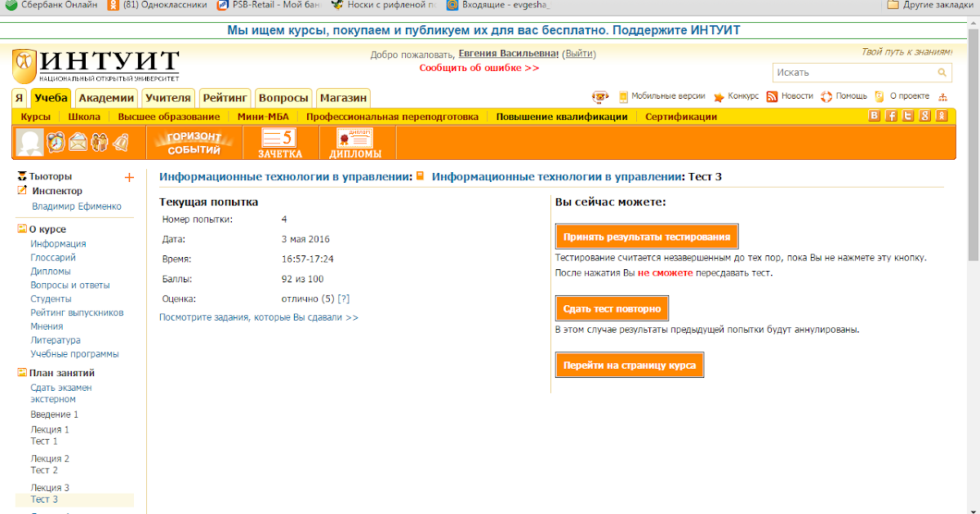Open the Зачетка gradebook icon
The height and width of the screenshot is (514, 980).
[280, 143]
